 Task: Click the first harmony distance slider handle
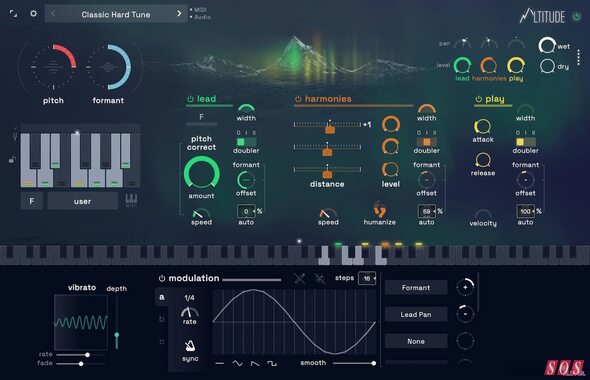(330, 129)
